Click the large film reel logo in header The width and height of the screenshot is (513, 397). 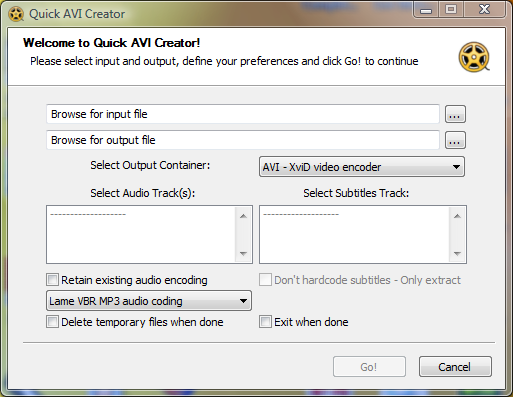coord(474,57)
